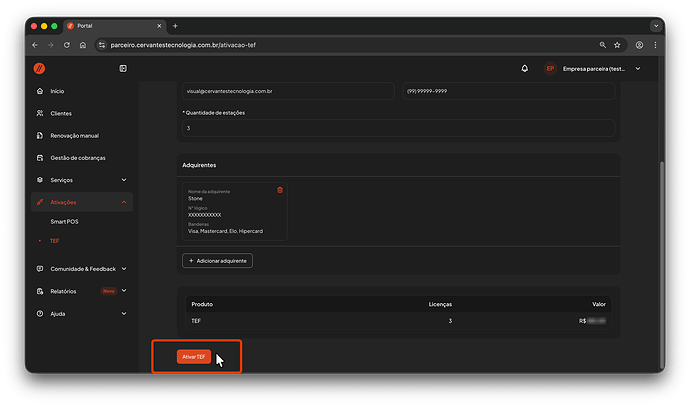The height and width of the screenshot is (406, 690).
Task: Click the browser back arrow
Action: (36, 45)
